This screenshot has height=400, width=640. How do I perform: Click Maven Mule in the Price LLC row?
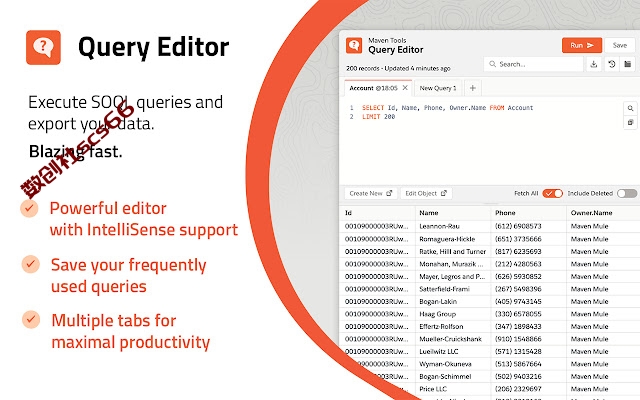click(x=589, y=389)
